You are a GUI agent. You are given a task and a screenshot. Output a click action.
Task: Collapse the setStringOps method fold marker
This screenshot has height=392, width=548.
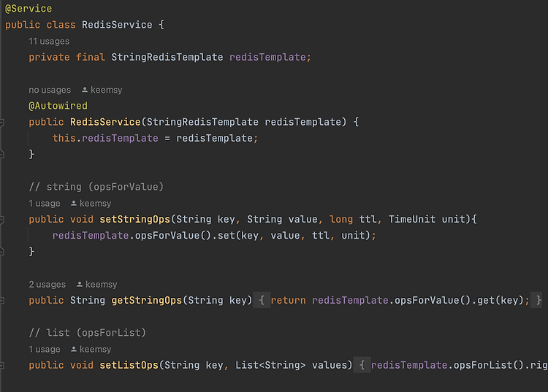click(x=1, y=220)
